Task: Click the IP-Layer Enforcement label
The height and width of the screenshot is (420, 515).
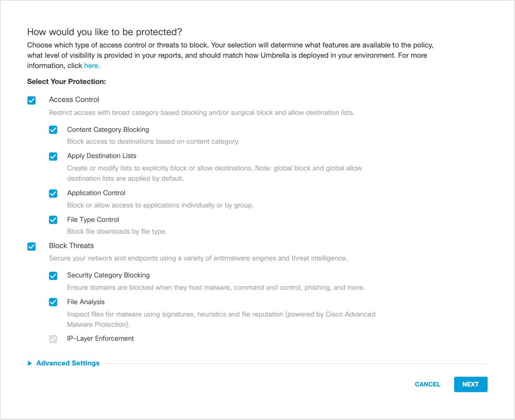Action: tap(100, 339)
